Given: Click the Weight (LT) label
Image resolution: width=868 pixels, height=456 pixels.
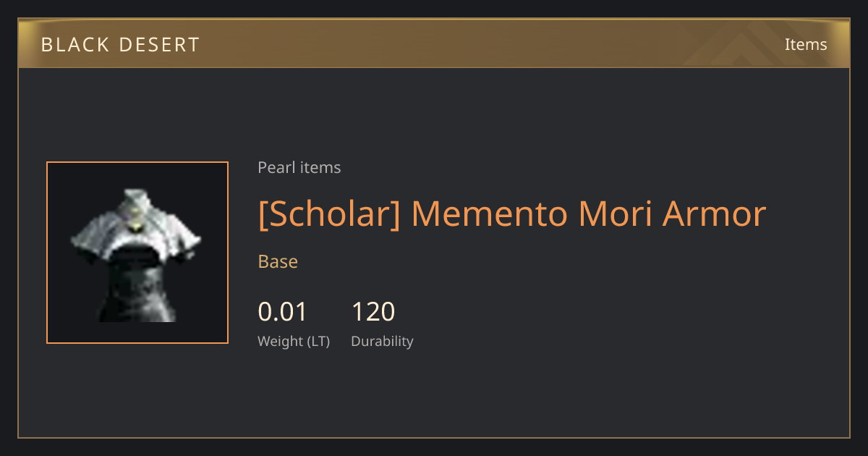Looking at the screenshot, I should [x=294, y=342].
